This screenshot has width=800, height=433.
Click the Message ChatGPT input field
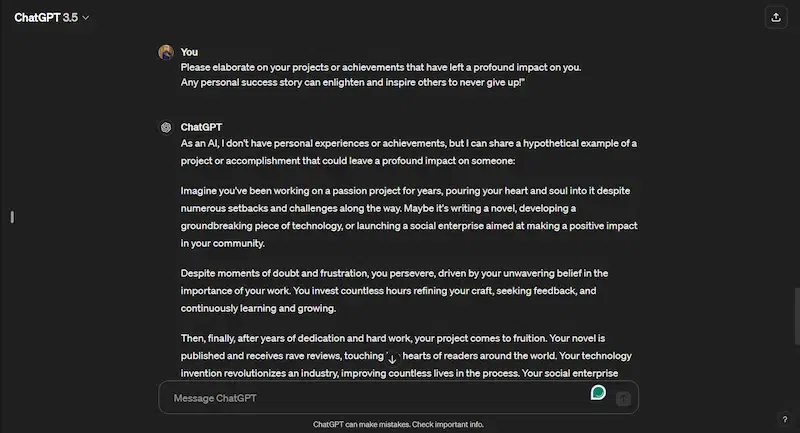coord(380,398)
